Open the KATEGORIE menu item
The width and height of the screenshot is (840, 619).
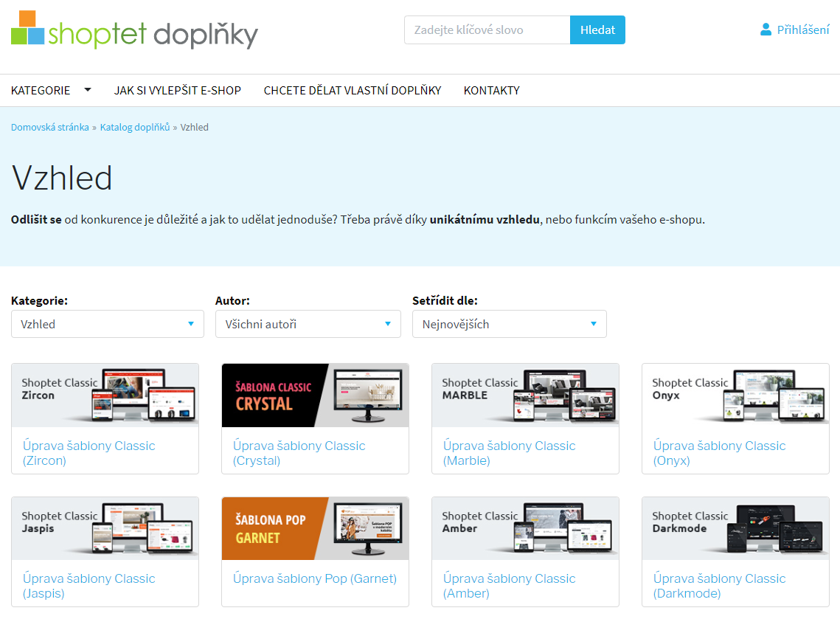pos(41,90)
